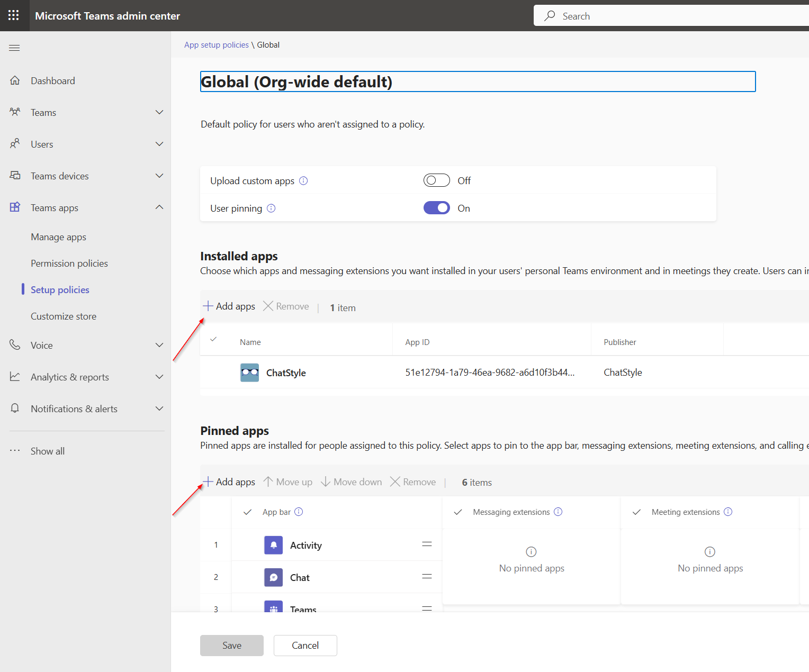
Task: Click the Voice phone icon
Action: click(15, 345)
